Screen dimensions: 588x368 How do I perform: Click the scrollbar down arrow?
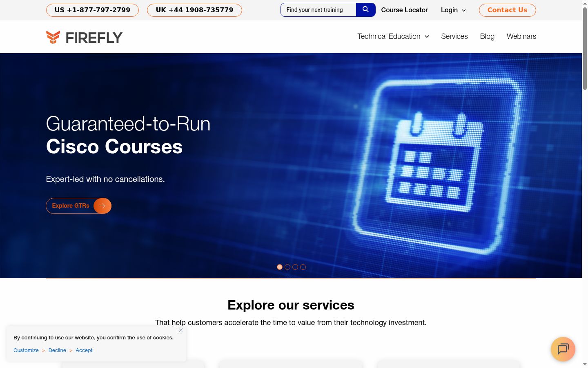pos(585,364)
